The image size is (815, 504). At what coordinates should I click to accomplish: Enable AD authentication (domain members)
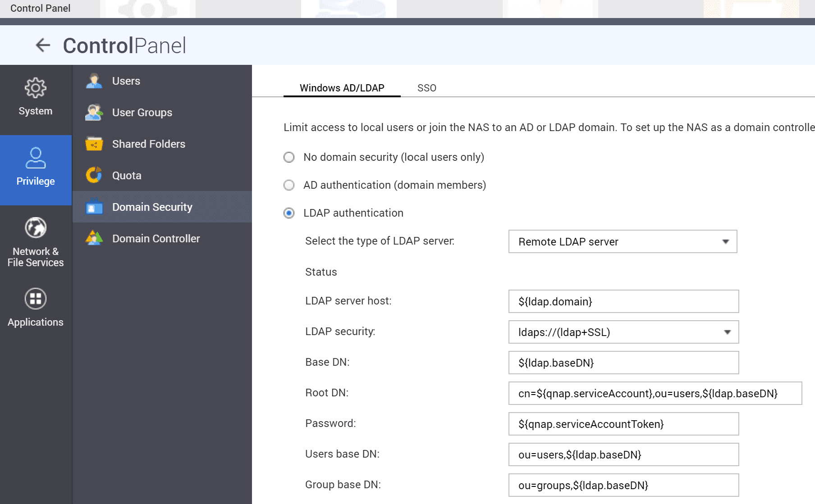(x=289, y=185)
